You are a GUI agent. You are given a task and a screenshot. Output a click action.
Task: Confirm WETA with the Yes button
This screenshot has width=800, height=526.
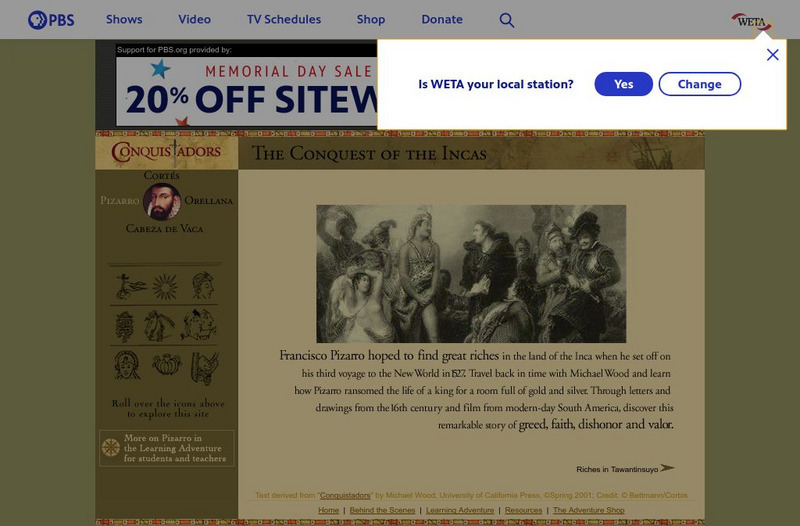pyautogui.click(x=623, y=84)
